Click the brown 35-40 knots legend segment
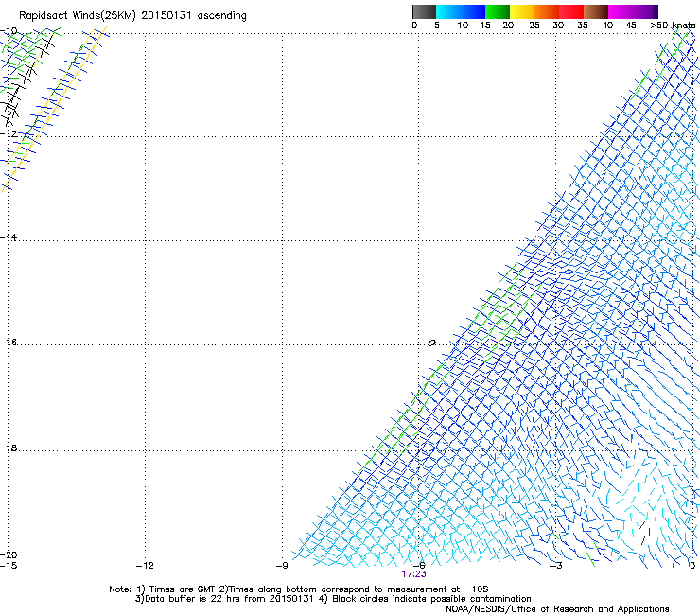This screenshot has width=700, height=615. coord(596,11)
